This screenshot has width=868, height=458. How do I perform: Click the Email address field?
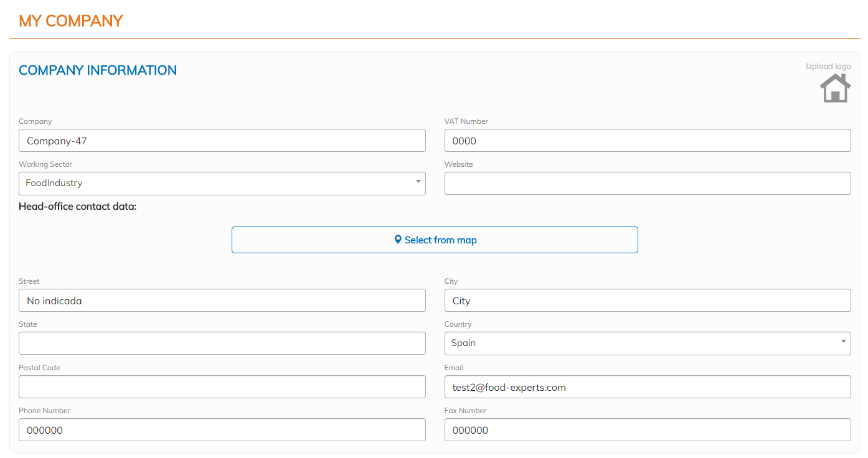coord(647,387)
